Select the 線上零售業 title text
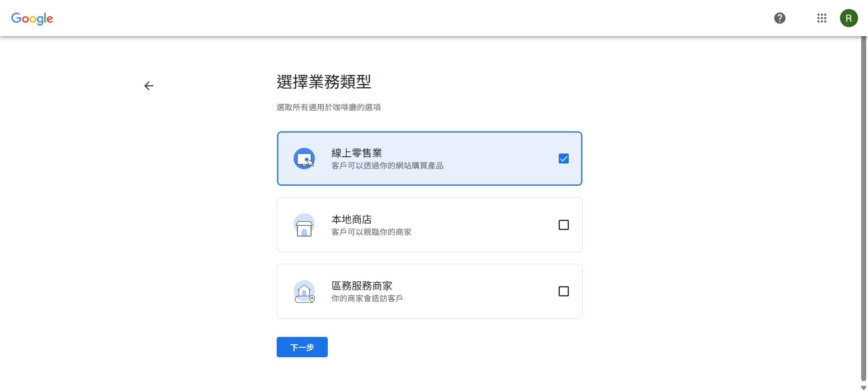The image size is (868, 392). (x=356, y=153)
